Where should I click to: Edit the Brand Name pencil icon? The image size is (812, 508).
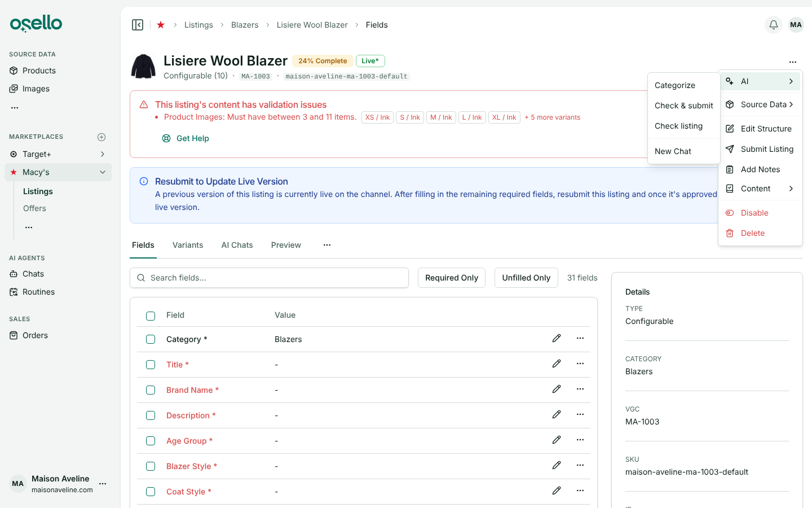click(x=557, y=389)
